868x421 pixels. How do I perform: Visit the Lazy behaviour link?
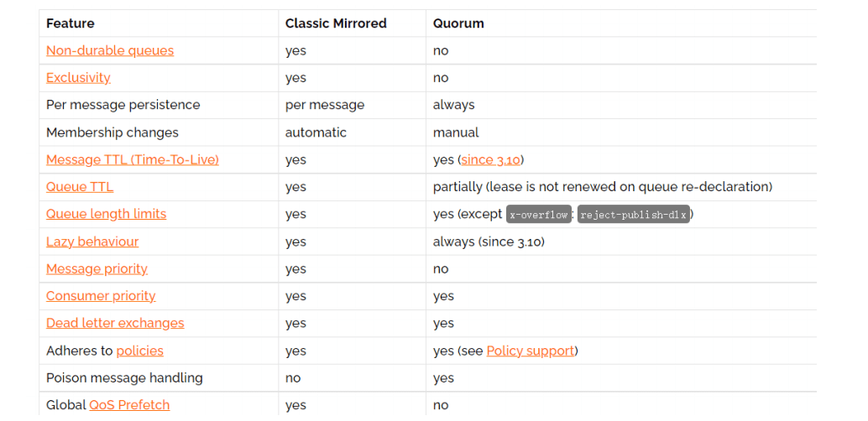click(x=92, y=242)
